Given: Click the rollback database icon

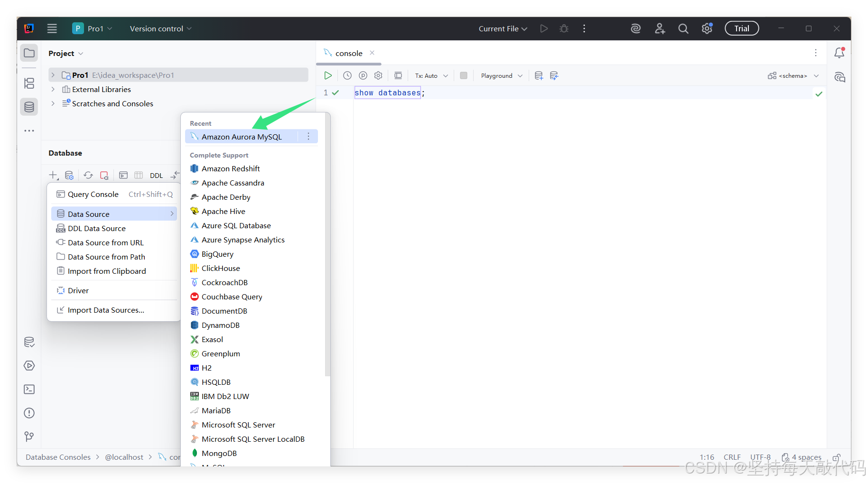Looking at the screenshot, I should pyautogui.click(x=554, y=75).
